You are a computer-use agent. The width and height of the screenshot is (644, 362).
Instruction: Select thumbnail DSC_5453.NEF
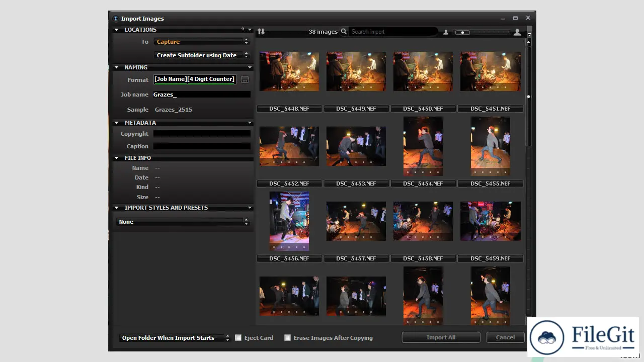[x=356, y=146]
